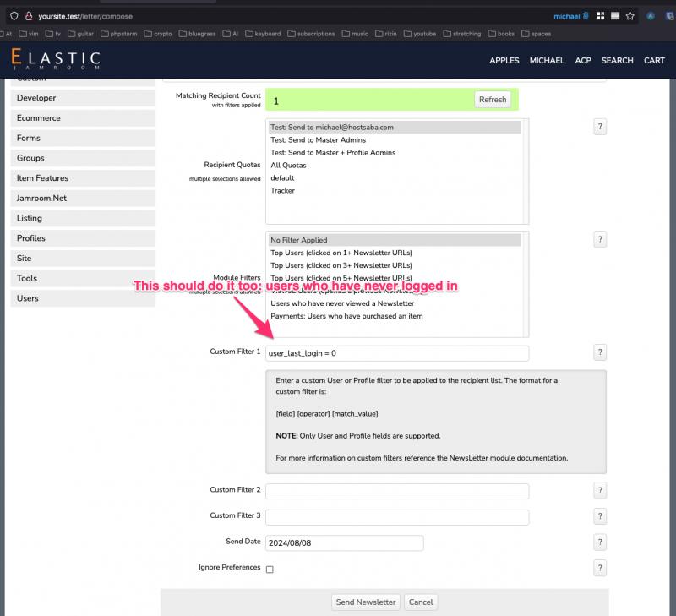Viewport: 676px width, 616px height.
Task: Enable the Ignore Preferences checkbox
Action: click(270, 570)
